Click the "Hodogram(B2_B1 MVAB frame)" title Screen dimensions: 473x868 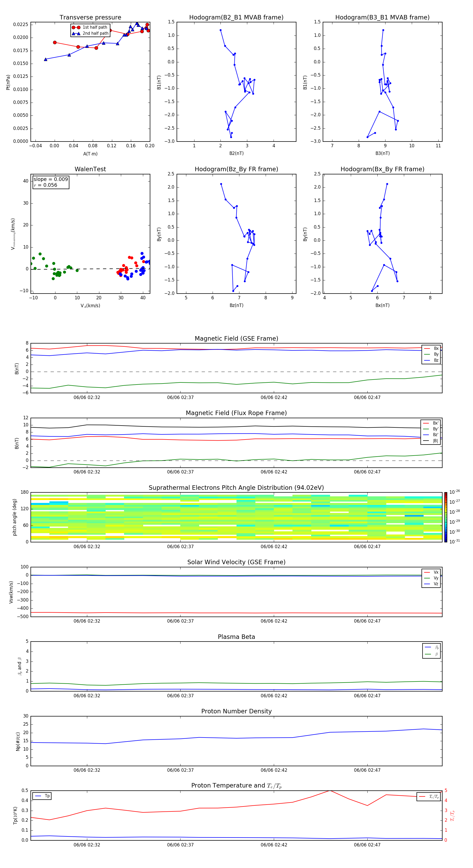coord(236,18)
